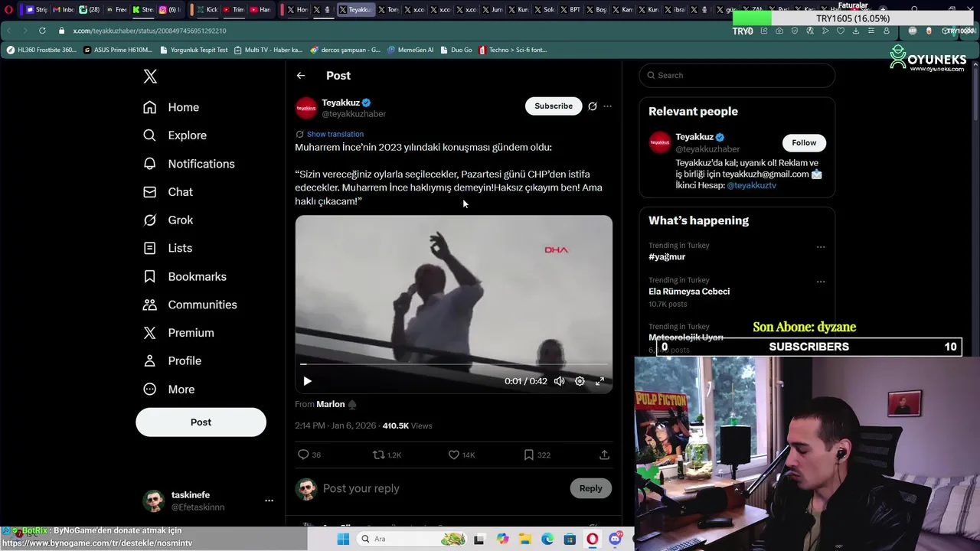
Task: Open the MemeGen AI bookmark
Action: pyautogui.click(x=410, y=50)
